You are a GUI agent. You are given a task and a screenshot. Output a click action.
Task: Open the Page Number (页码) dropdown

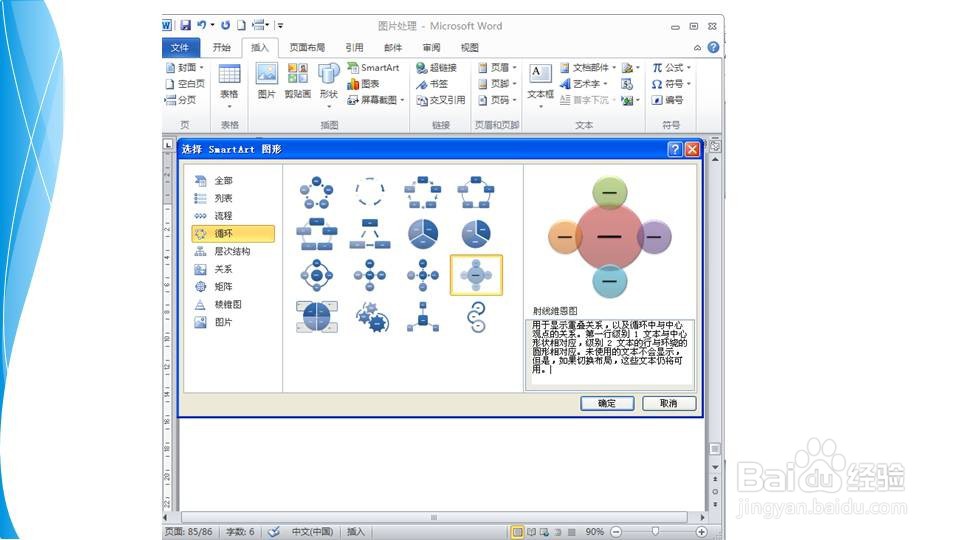[x=497, y=100]
